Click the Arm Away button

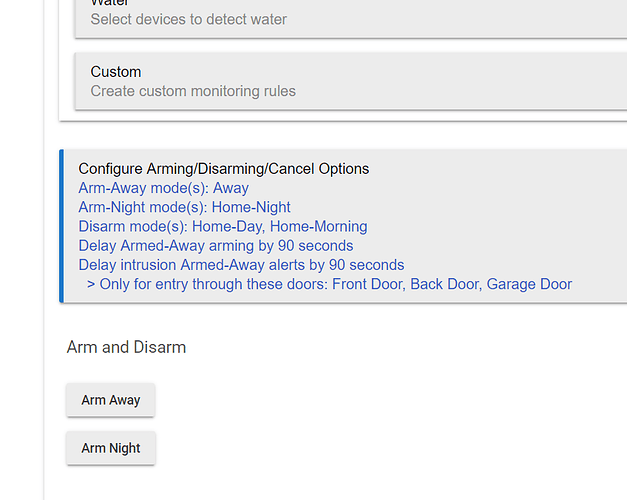click(x=111, y=400)
